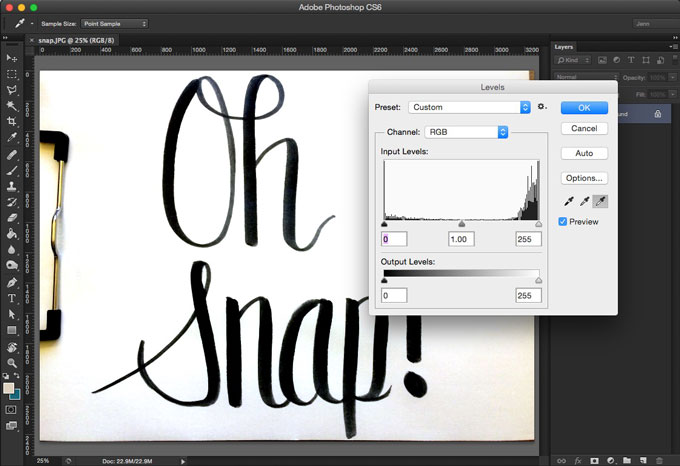Select the Blur tool
680x466 pixels.
tap(12, 250)
